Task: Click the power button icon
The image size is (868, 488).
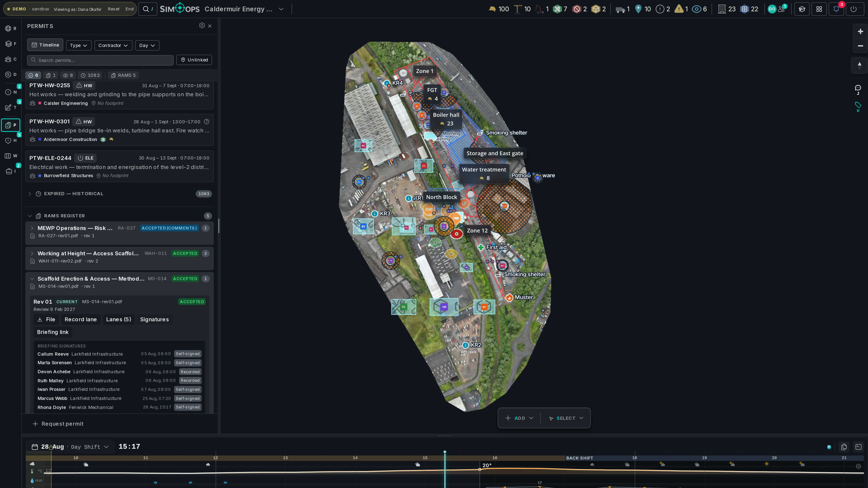Action: [x=854, y=9]
